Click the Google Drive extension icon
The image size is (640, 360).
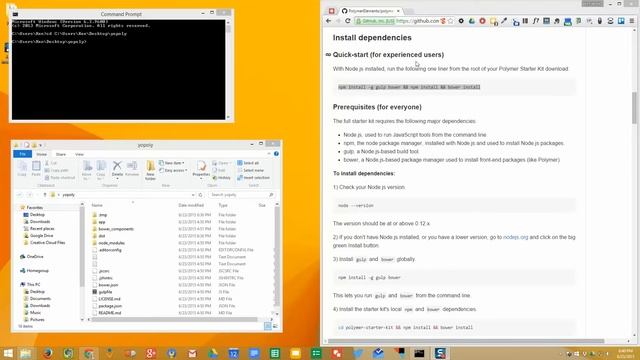point(472,21)
